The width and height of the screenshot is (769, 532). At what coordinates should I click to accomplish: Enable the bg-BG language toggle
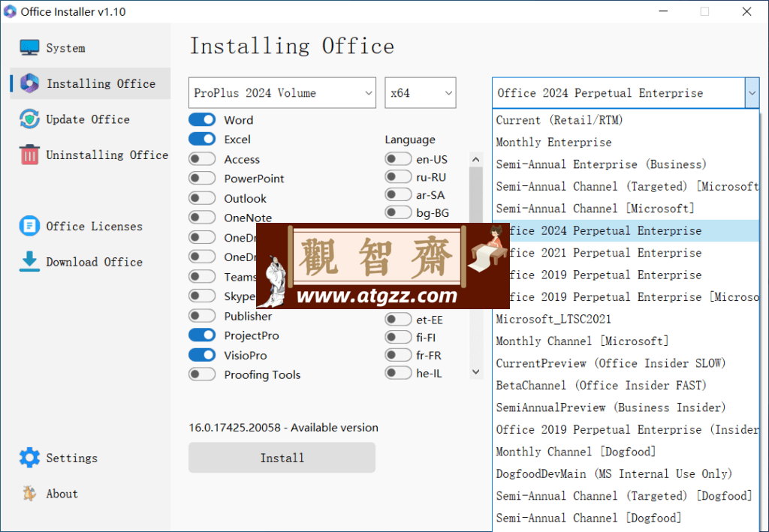coord(398,212)
